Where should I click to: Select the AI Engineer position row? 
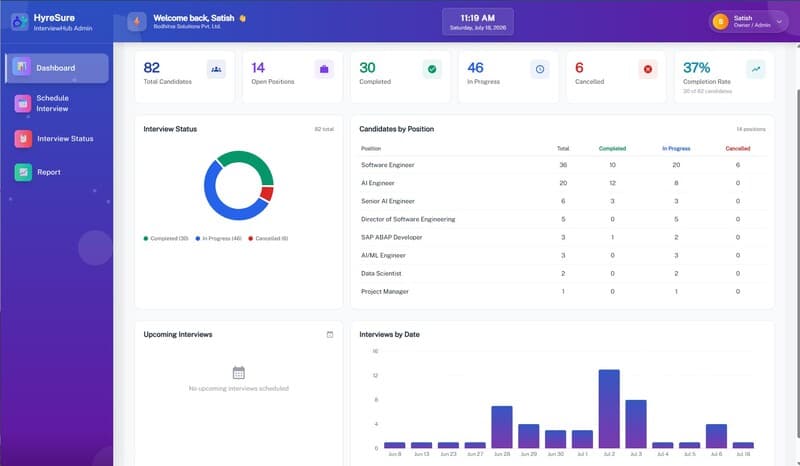point(562,183)
